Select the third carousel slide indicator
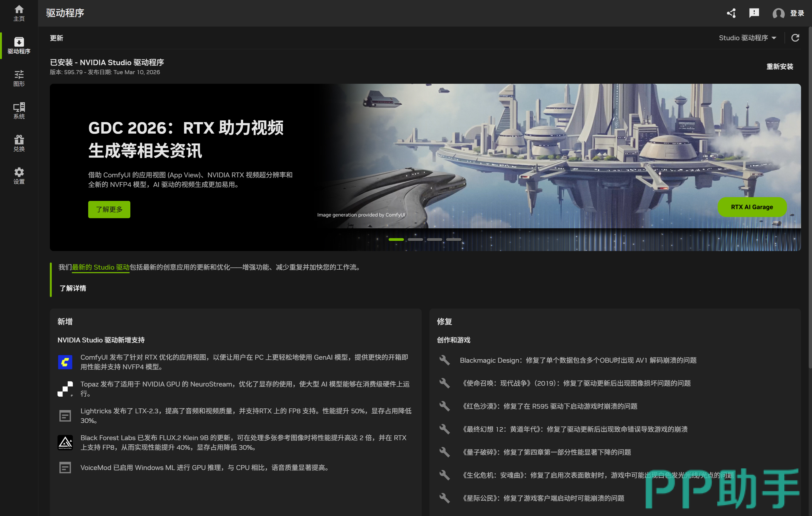This screenshot has height=516, width=812. pyautogui.click(x=434, y=239)
